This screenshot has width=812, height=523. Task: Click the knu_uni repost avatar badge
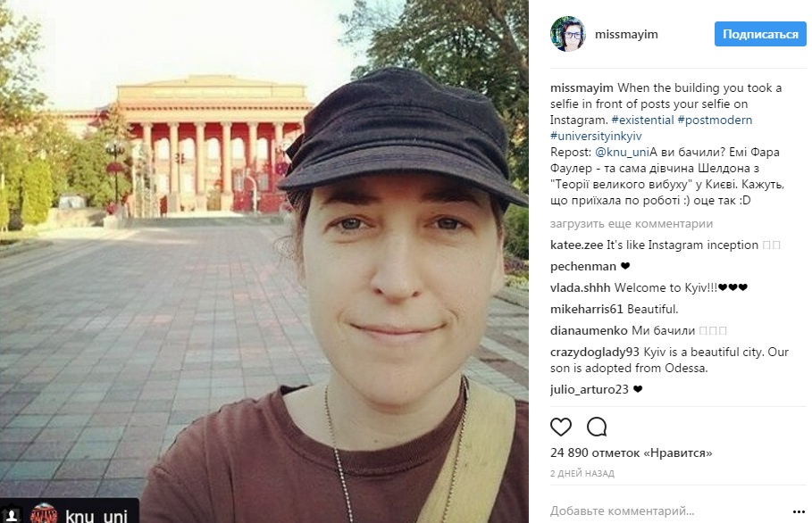(44, 514)
